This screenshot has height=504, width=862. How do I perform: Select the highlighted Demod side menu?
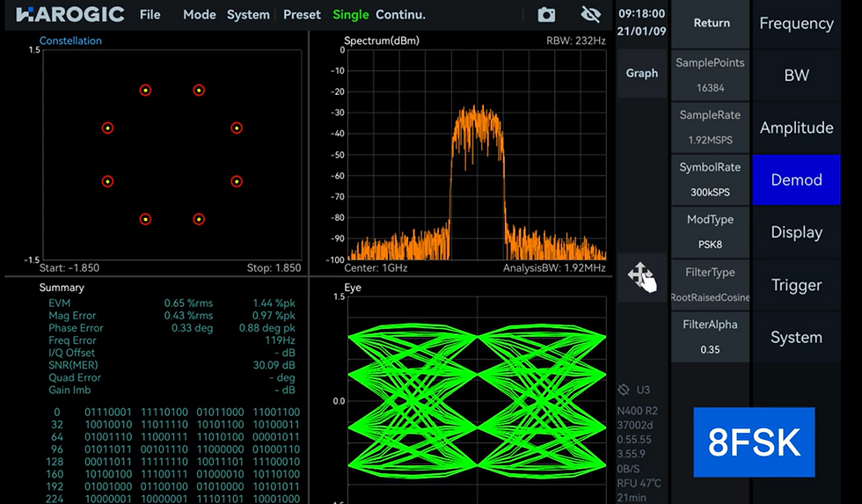[796, 179]
